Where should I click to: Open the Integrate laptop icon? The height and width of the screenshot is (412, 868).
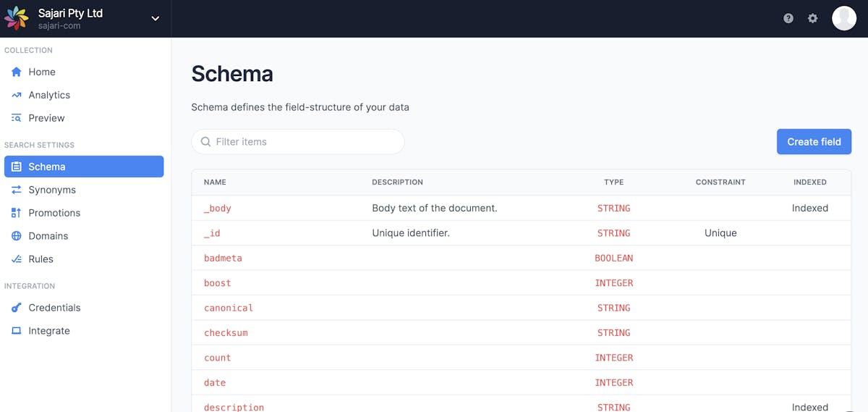[x=17, y=331]
